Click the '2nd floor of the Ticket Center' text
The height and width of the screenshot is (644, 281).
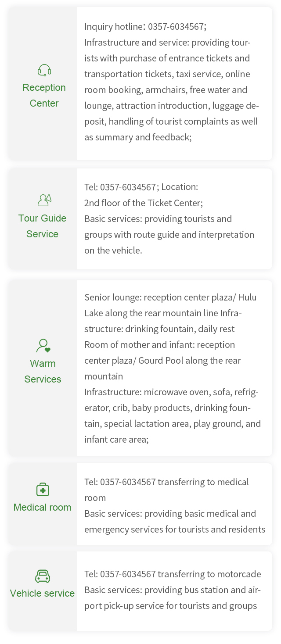[x=143, y=203]
